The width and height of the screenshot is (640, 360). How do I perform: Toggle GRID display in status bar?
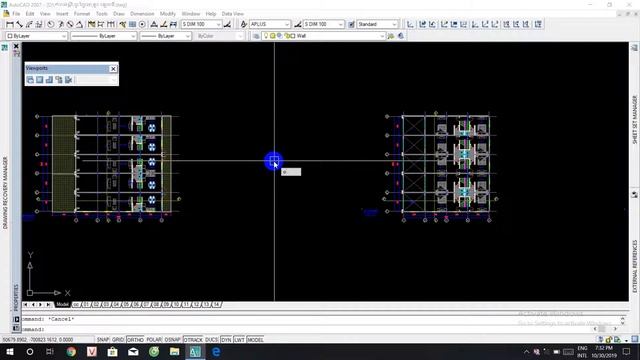118,340
